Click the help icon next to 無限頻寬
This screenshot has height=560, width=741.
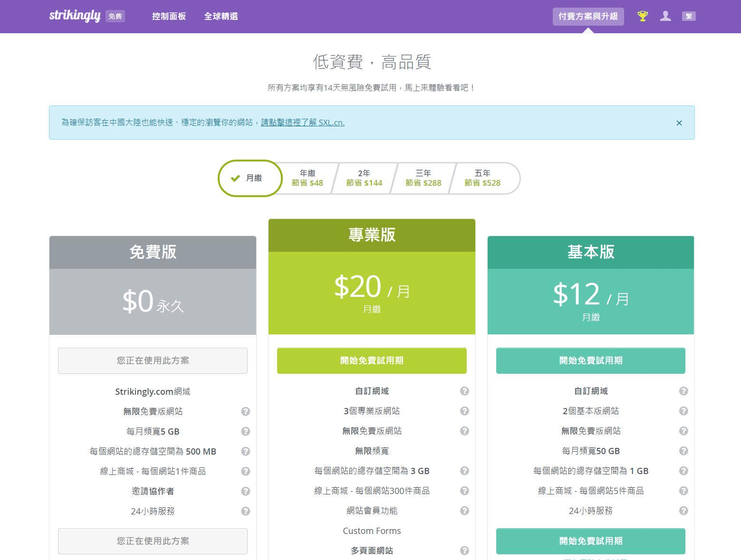(464, 451)
